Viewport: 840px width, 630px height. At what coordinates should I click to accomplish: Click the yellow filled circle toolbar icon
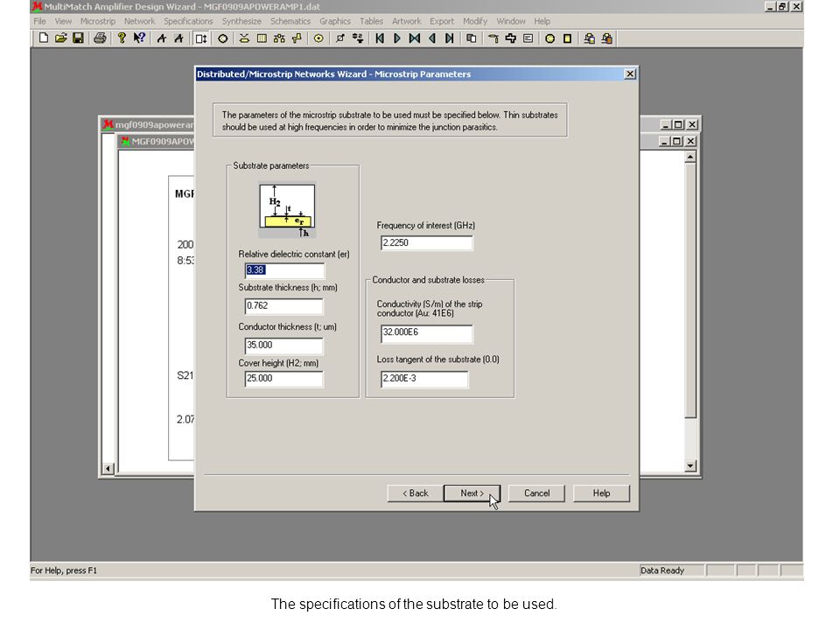549,38
